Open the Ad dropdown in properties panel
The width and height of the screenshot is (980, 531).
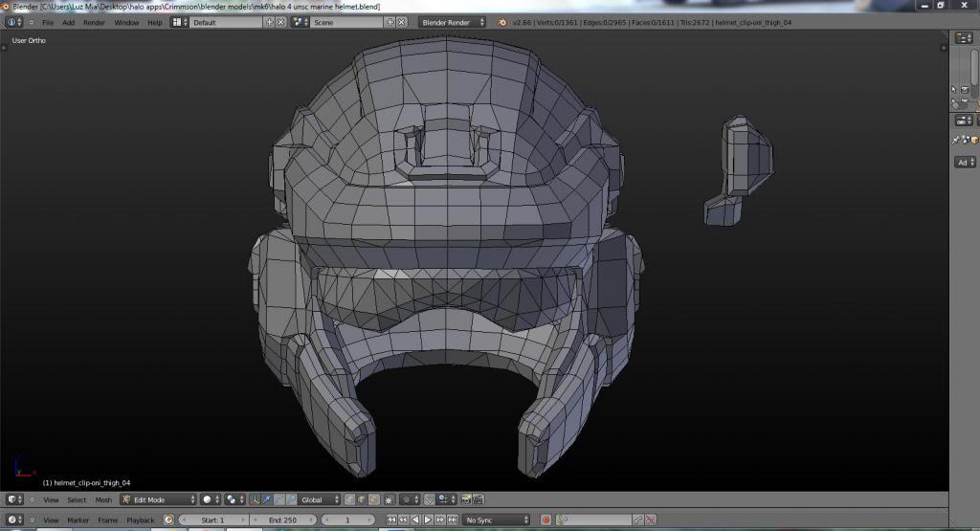coord(965,163)
